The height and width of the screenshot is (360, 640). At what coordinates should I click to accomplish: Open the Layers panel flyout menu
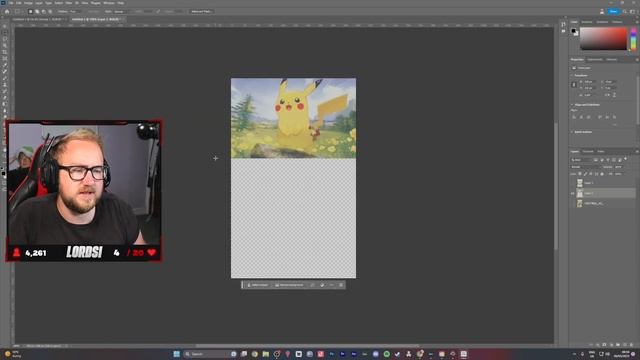(637, 151)
